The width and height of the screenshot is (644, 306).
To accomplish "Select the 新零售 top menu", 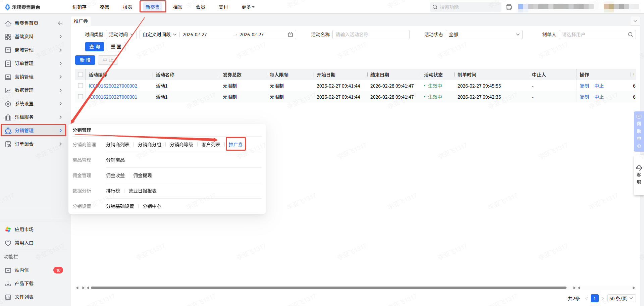I will [153, 7].
